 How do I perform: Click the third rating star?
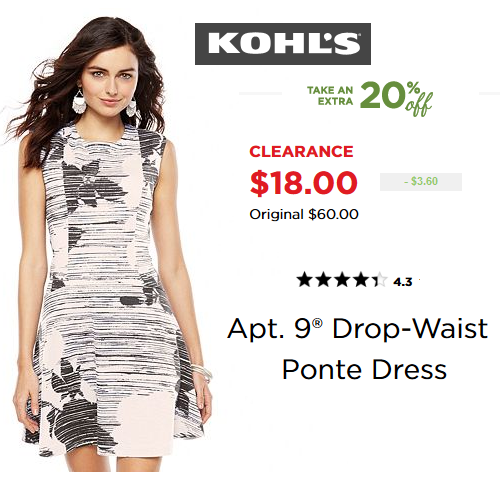[x=342, y=280]
